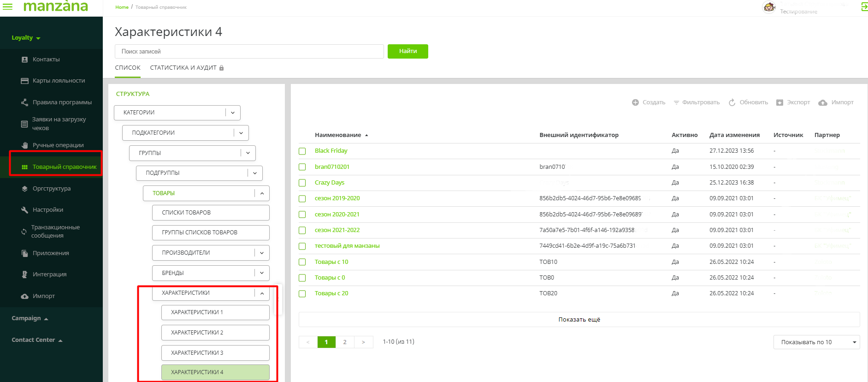This screenshot has height=382, width=868.
Task: Open Карты лояльности menu item
Action: 59,81
